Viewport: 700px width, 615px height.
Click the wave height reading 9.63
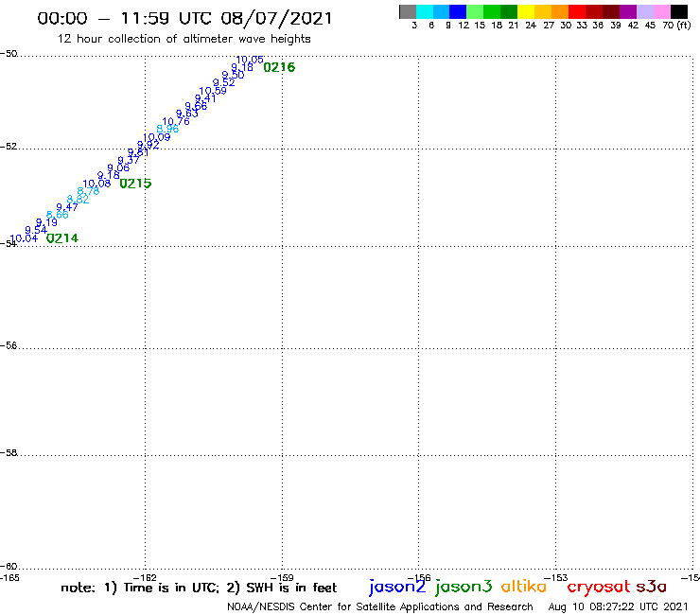pos(186,114)
